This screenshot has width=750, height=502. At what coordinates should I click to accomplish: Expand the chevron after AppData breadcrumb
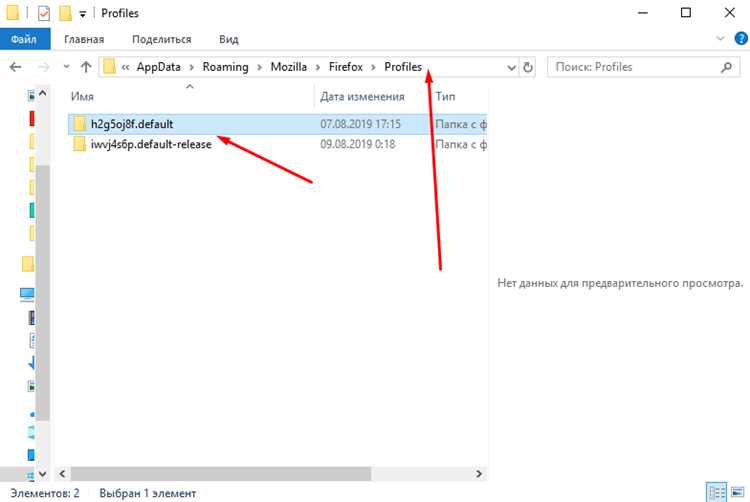point(192,67)
